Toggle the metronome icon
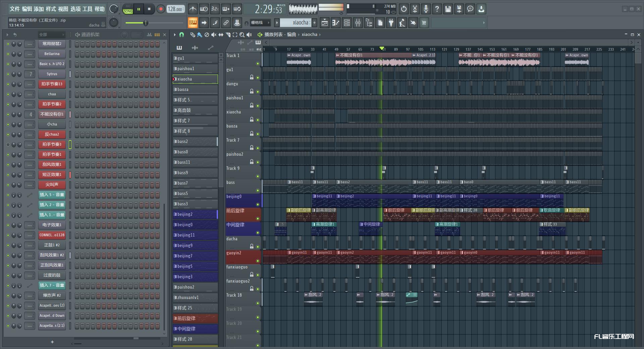 pos(193,9)
